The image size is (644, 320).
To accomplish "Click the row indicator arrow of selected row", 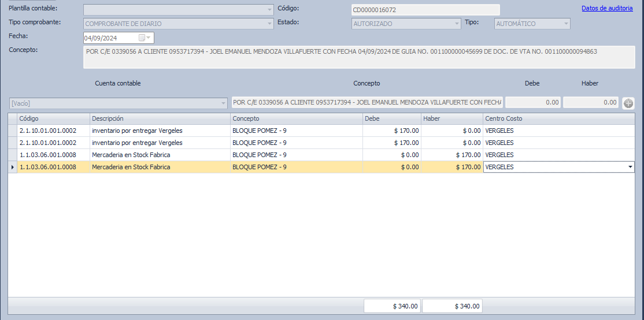I will [13, 167].
